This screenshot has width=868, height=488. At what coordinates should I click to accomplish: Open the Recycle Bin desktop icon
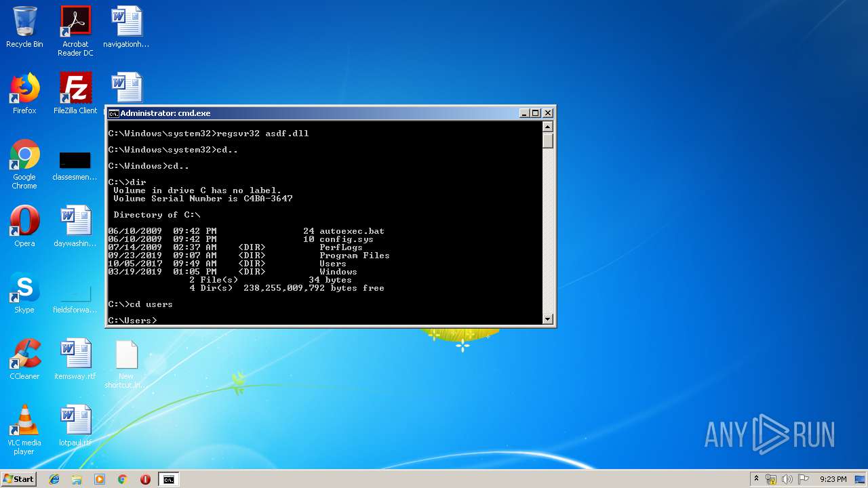tap(24, 27)
